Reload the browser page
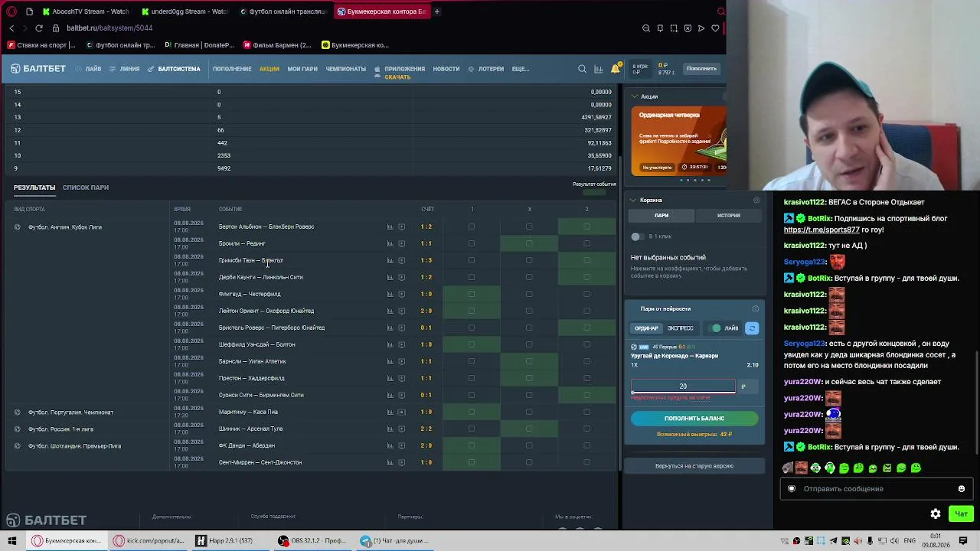Image resolution: width=980 pixels, height=551 pixels. point(39,28)
